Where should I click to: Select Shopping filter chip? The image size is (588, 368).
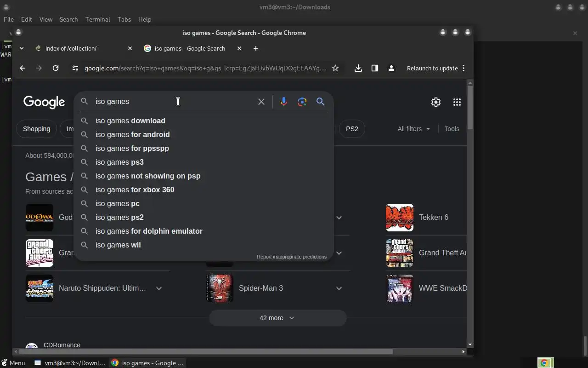click(x=36, y=129)
